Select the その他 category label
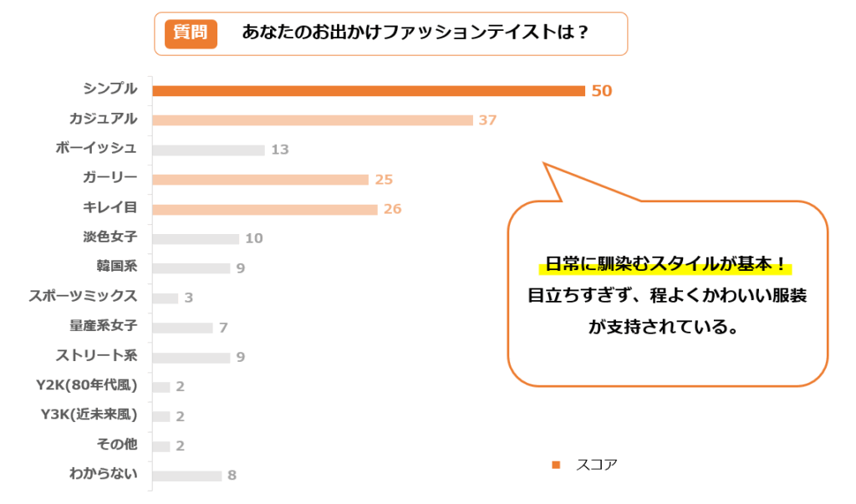This screenshot has width=856, height=504. click(x=117, y=445)
